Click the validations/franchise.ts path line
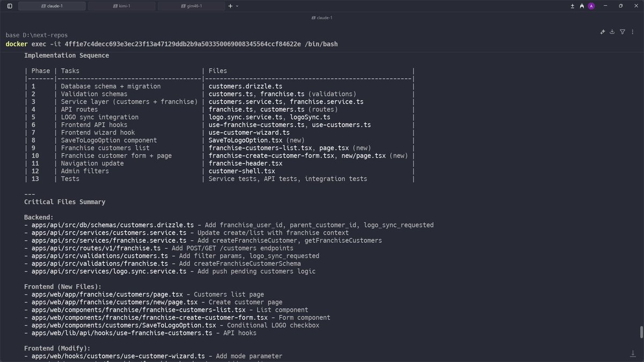Viewport: 644px width, 362px height. pos(163,264)
